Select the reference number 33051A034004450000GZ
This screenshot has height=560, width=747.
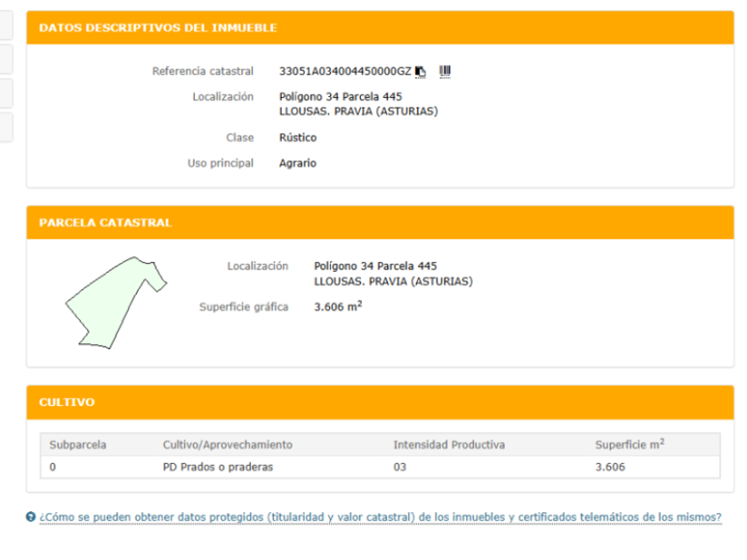pos(345,71)
